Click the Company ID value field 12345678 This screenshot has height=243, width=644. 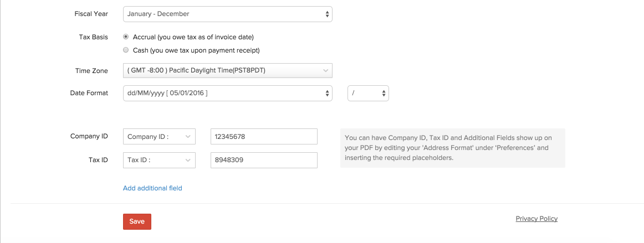pyautogui.click(x=264, y=137)
